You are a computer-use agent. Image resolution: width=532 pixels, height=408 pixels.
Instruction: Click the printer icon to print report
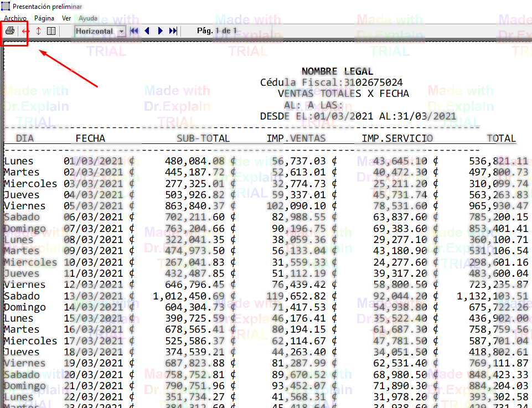pos(10,31)
